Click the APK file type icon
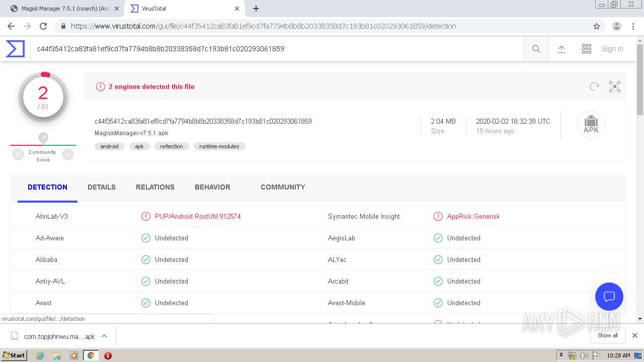Screen dimensions: 644x362 pyautogui.click(x=591, y=124)
